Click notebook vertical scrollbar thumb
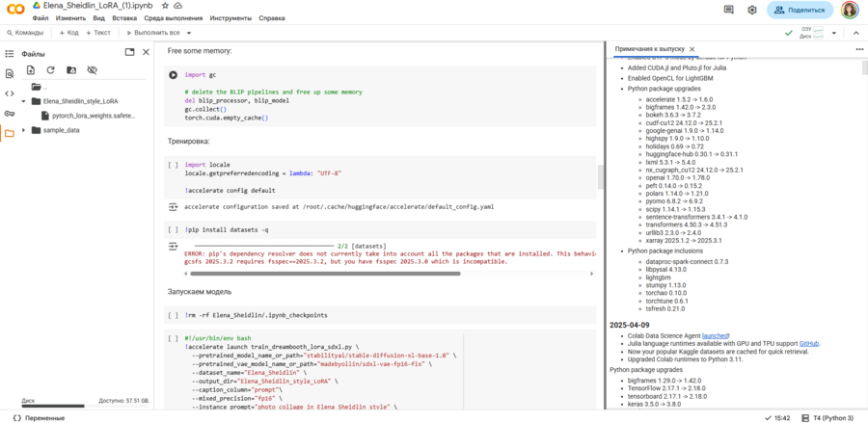The height and width of the screenshot is (423, 868). [600, 177]
